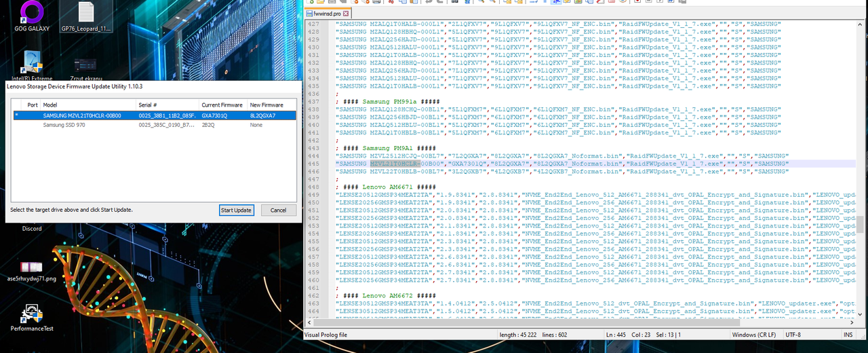Click the Windows (CR LF) line ending indicator

pyautogui.click(x=755, y=335)
